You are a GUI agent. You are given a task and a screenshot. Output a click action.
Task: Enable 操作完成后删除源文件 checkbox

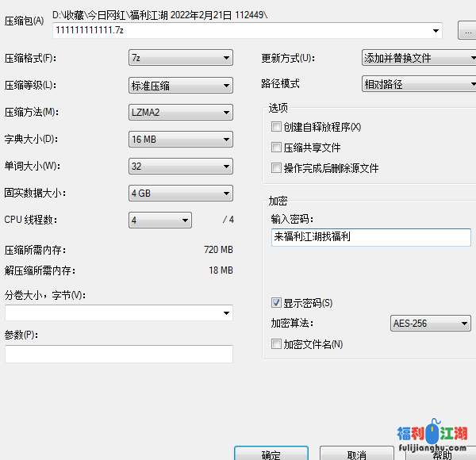pos(276,168)
